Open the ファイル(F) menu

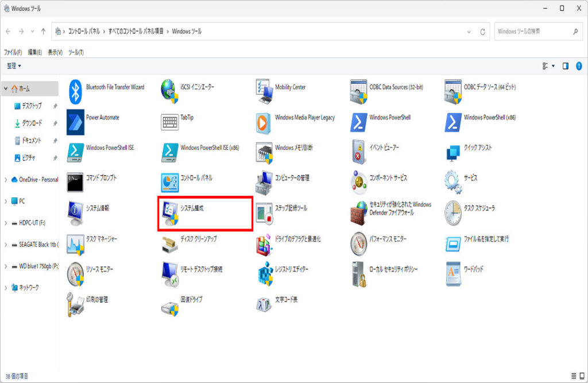(x=13, y=52)
